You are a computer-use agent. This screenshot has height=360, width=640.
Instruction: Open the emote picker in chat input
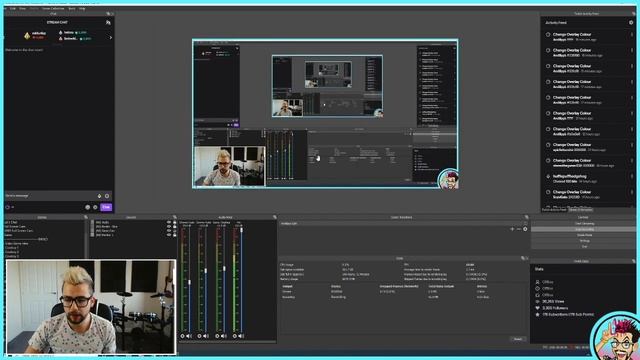click(x=107, y=196)
